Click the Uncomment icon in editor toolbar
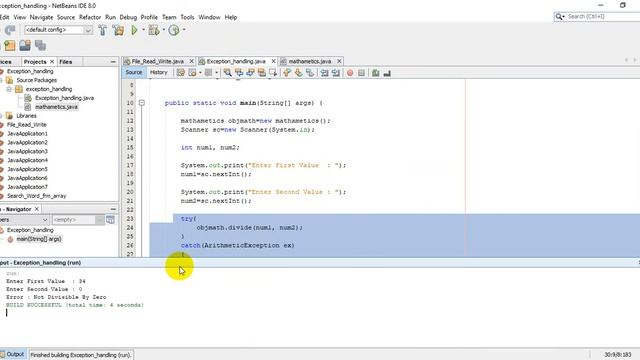640x360 pixels. point(387,73)
